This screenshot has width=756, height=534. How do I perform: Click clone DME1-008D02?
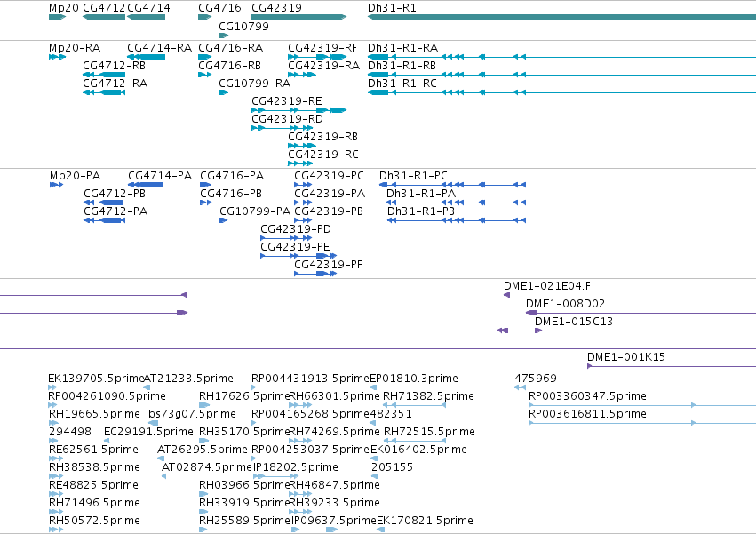point(565,304)
